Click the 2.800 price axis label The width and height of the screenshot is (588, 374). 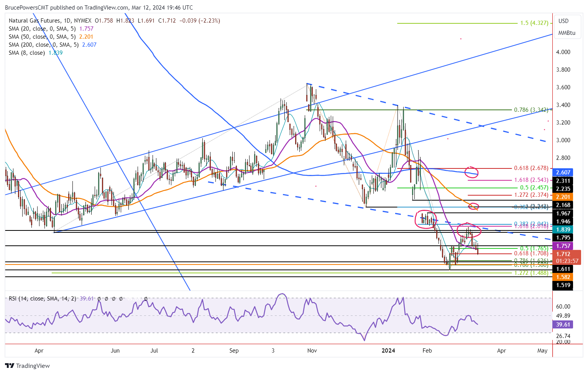(563, 158)
